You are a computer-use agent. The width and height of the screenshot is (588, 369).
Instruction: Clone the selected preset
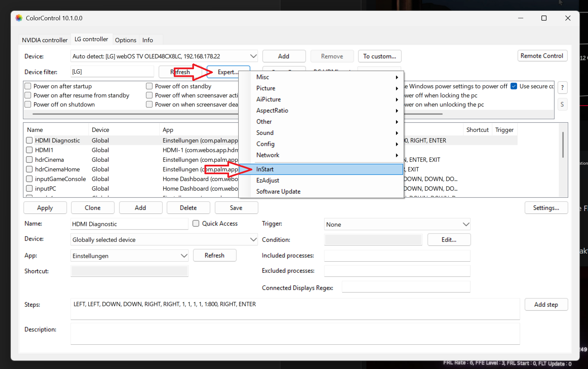click(x=93, y=208)
